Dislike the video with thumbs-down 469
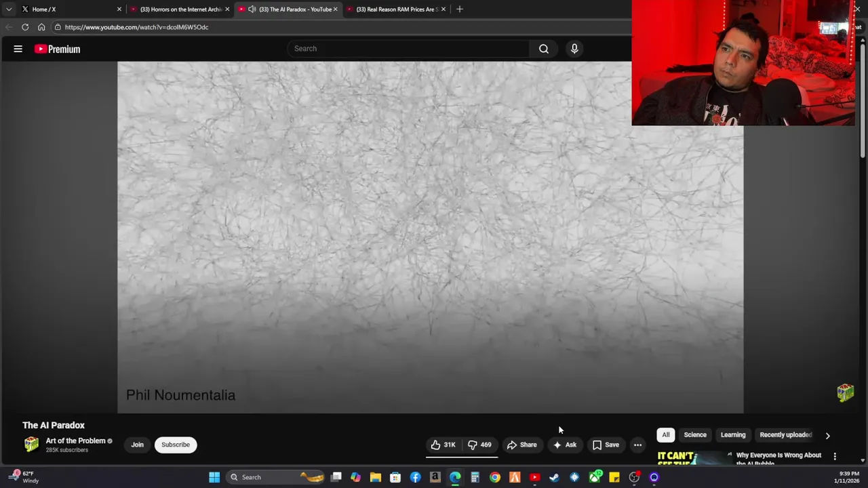The image size is (868, 488). pos(480,445)
